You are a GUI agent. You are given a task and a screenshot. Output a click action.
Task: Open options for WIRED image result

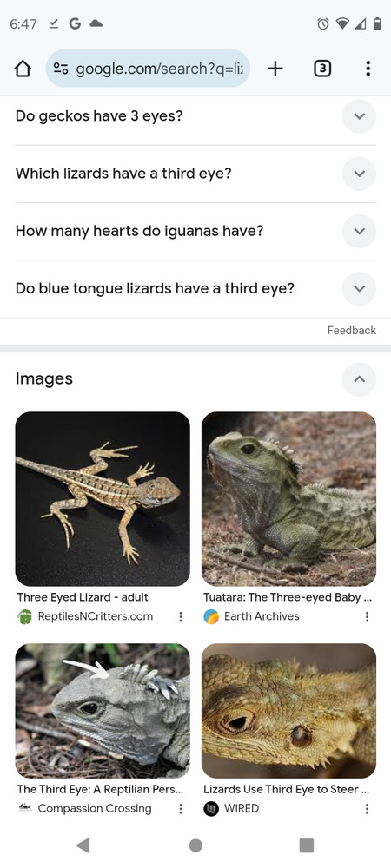pyautogui.click(x=367, y=809)
